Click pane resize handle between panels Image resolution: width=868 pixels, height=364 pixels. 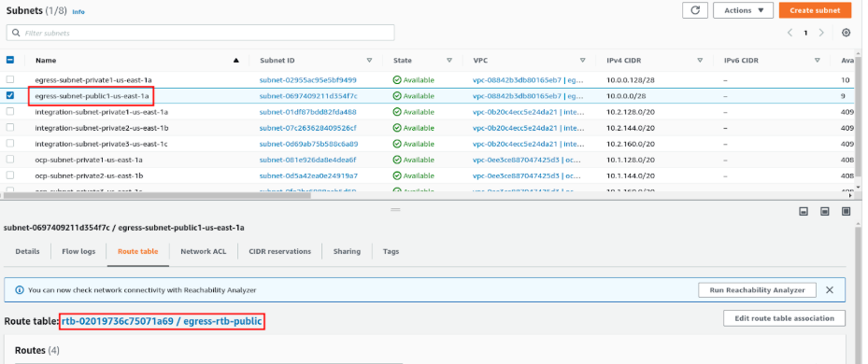tap(395, 210)
